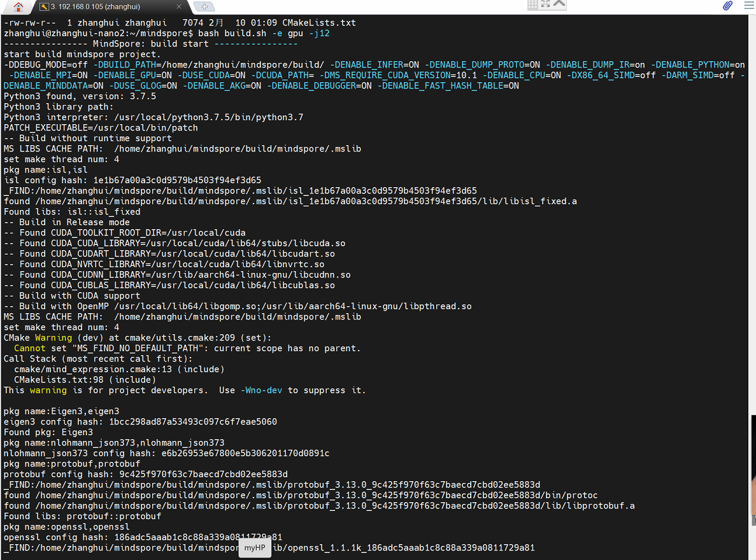Click the grid layout icon in top bar

pos(532,5)
